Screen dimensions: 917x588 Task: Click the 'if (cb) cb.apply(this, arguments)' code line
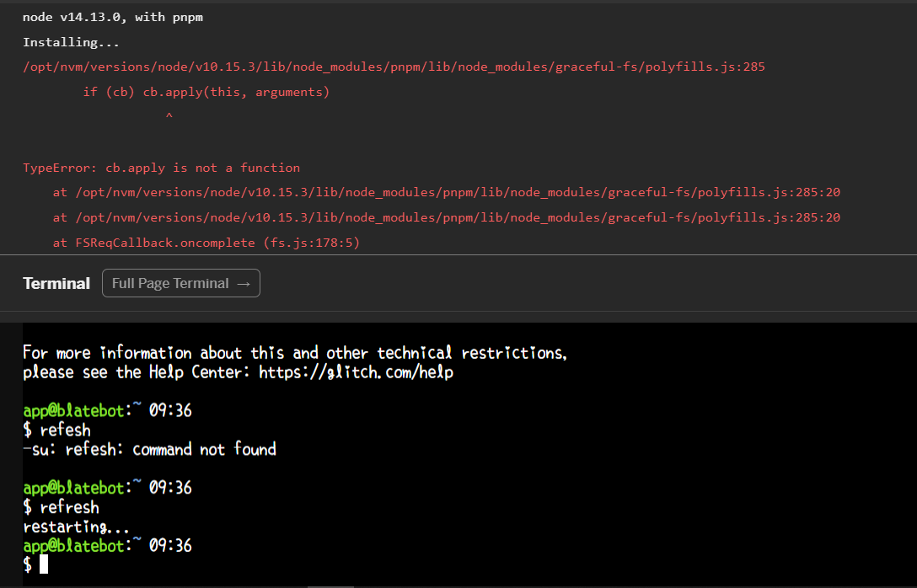[x=206, y=92]
